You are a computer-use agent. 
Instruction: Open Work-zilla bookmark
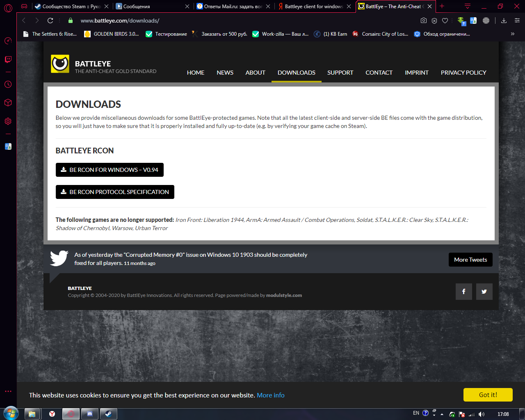click(x=281, y=34)
